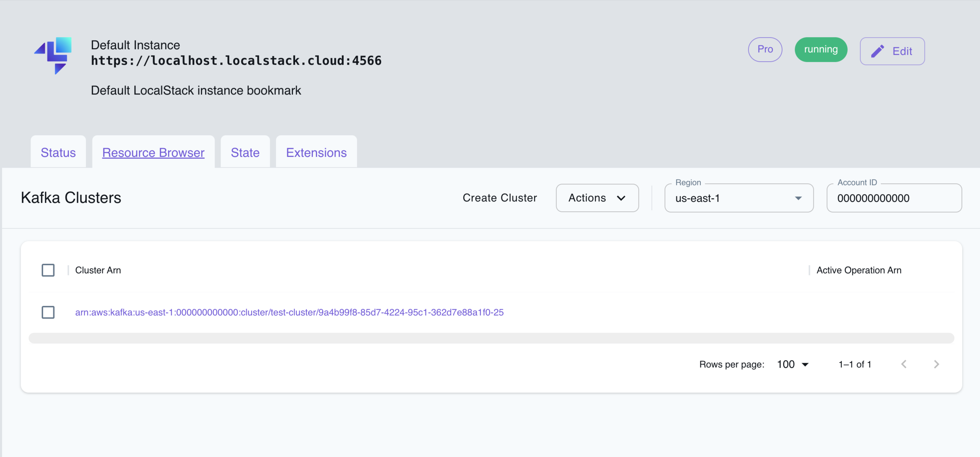
Task: Select the Resource Browser tab
Action: tap(153, 152)
